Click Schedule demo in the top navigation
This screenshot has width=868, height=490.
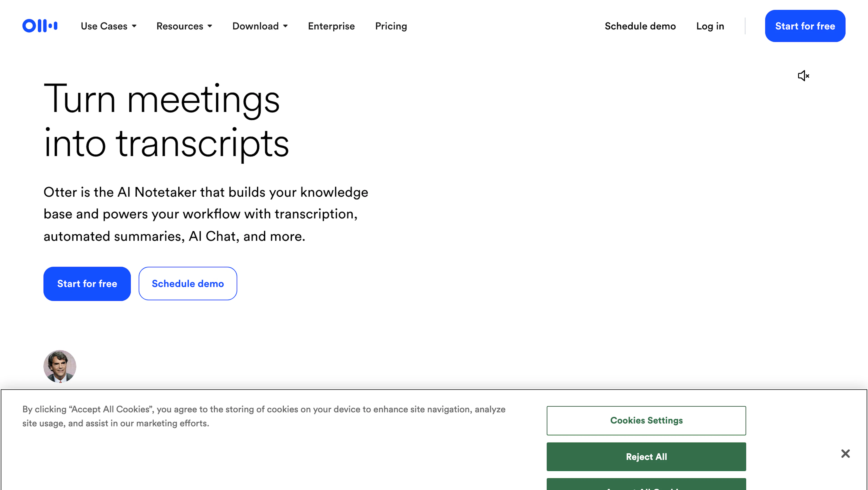[x=640, y=26]
